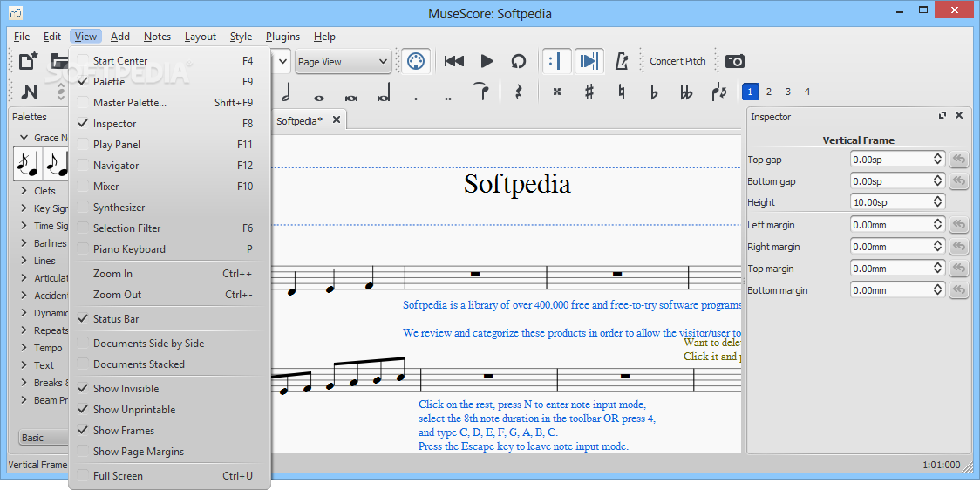
Task: Toggle loop playback icon
Action: (519, 61)
